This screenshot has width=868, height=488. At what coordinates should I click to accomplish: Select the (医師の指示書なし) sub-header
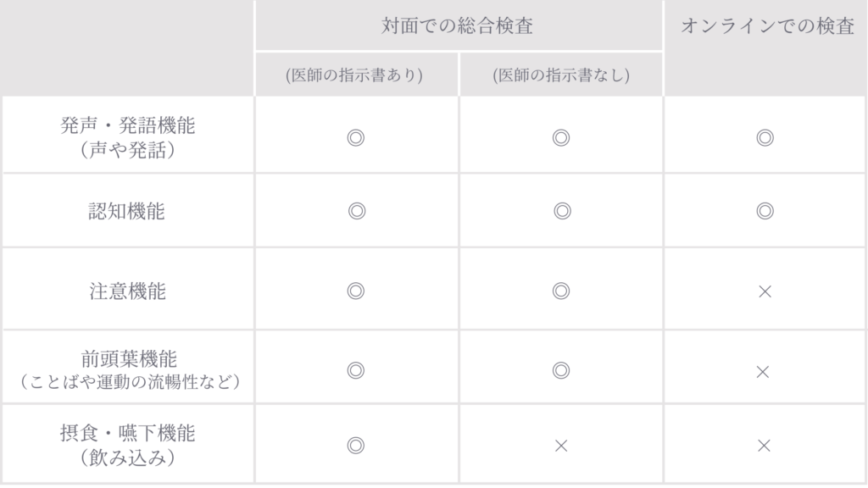click(x=560, y=75)
